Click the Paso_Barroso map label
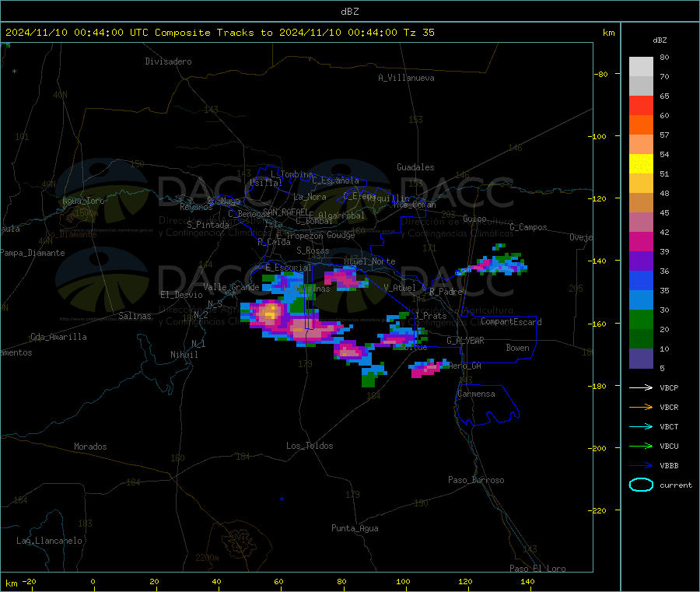Screen dimensions: 700x592 click(476, 480)
